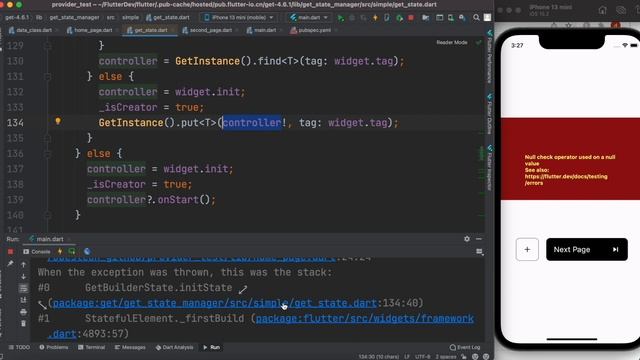Select the get_state.dart editor tab

point(150,30)
